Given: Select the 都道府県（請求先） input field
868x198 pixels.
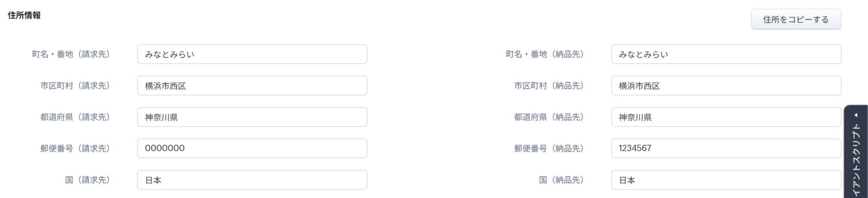Looking at the screenshot, I should 252,117.
